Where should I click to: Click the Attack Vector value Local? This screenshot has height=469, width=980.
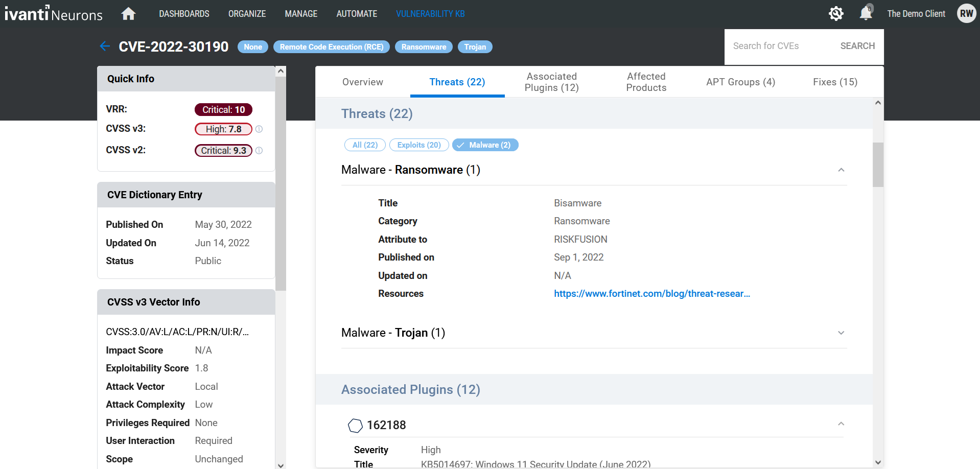(x=206, y=387)
